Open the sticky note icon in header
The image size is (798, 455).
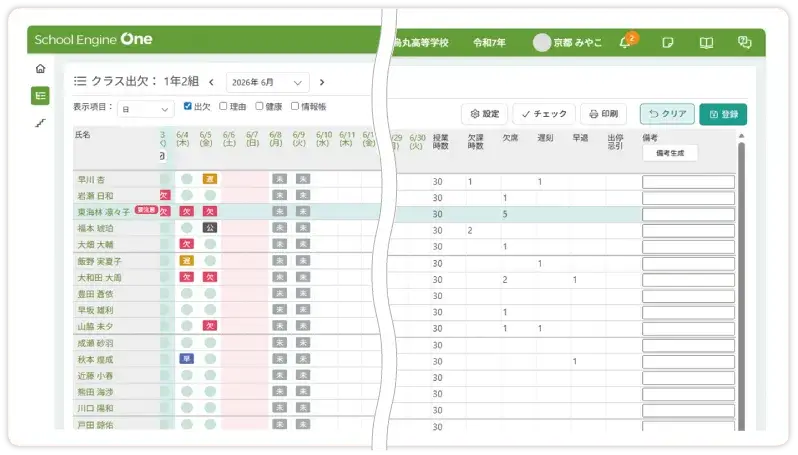coord(667,43)
